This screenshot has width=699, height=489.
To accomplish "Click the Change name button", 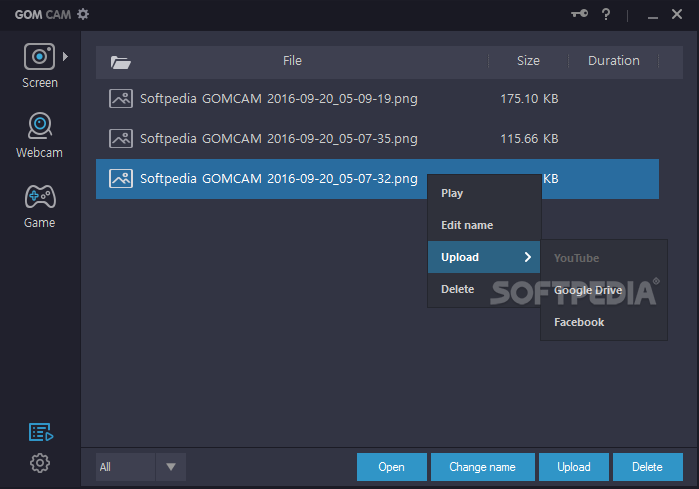I will [x=482, y=467].
